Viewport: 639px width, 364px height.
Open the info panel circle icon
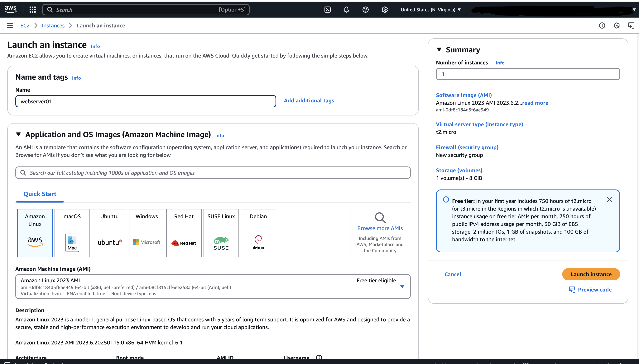602,26
